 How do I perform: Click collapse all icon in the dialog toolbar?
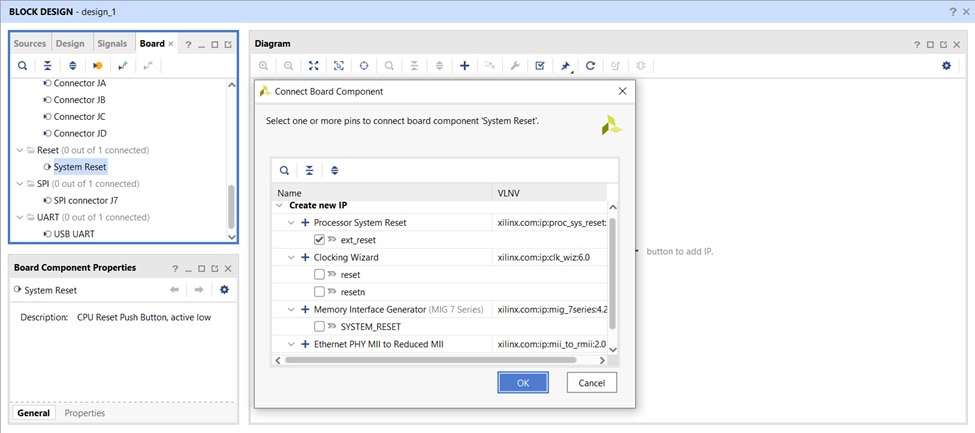tap(309, 170)
